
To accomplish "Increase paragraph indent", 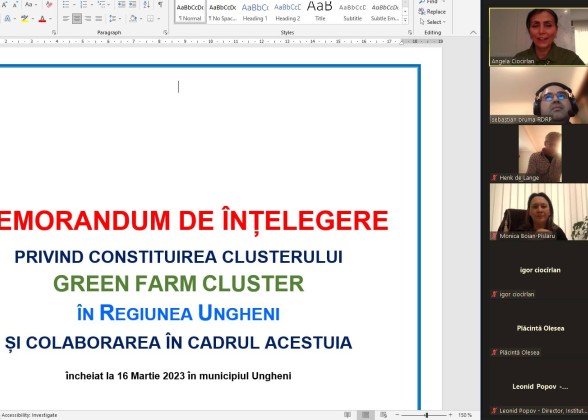I will tap(133, 5).
